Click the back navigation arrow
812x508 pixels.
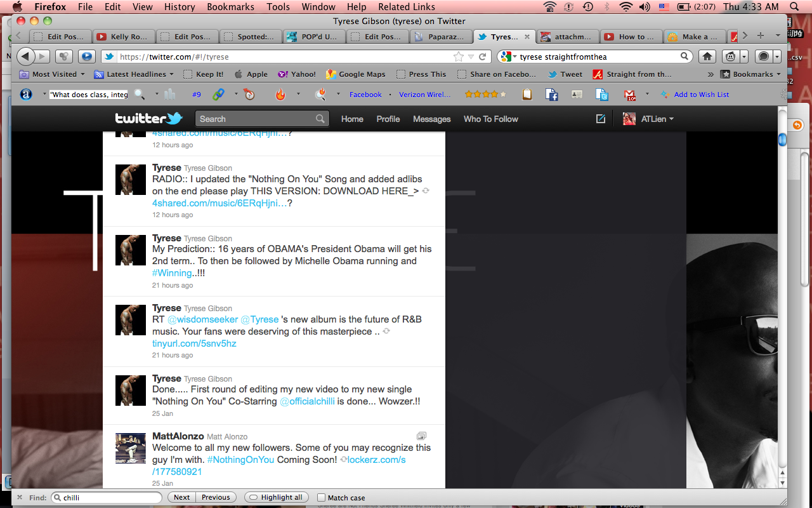[25, 57]
